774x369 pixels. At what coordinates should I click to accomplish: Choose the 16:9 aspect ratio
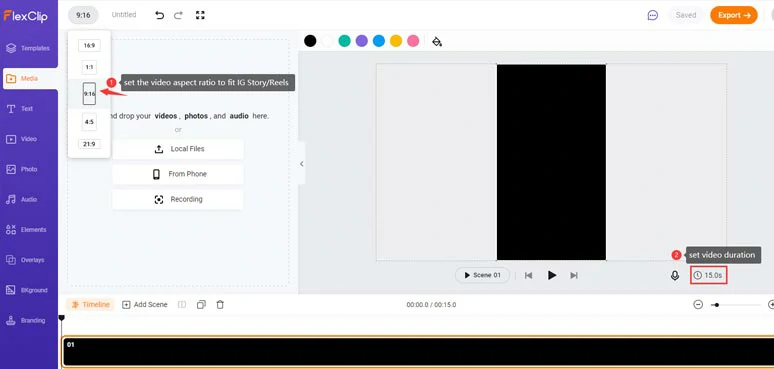click(89, 45)
